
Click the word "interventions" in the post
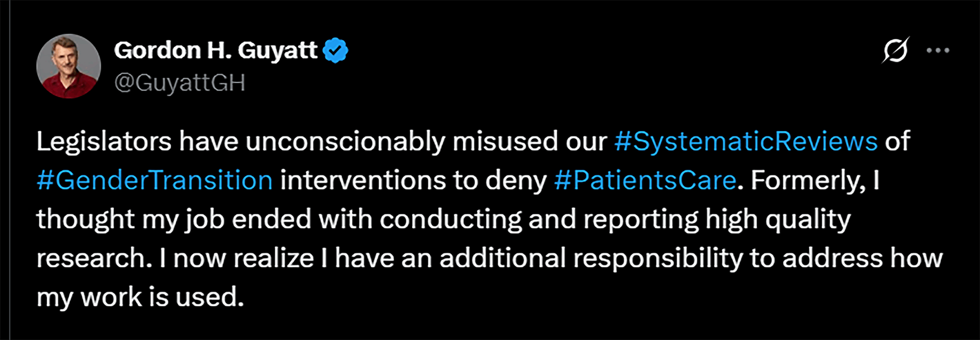(x=363, y=181)
